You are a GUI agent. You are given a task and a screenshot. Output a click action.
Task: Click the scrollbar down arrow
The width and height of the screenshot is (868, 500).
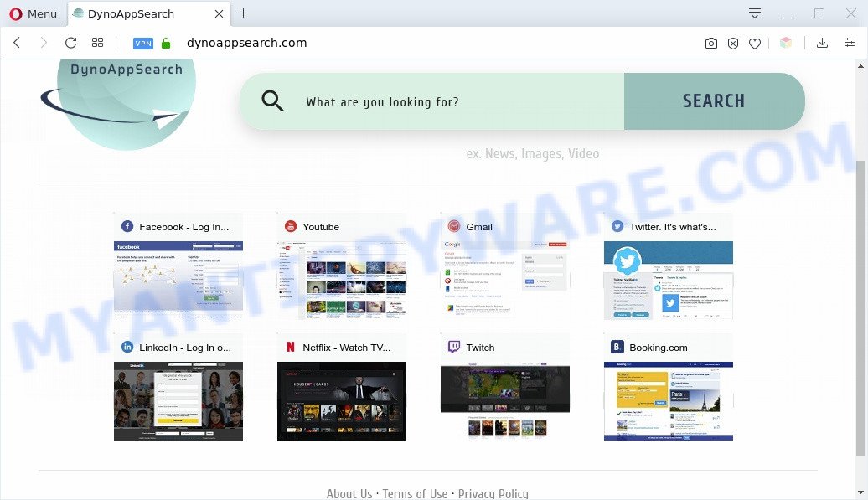[860, 492]
